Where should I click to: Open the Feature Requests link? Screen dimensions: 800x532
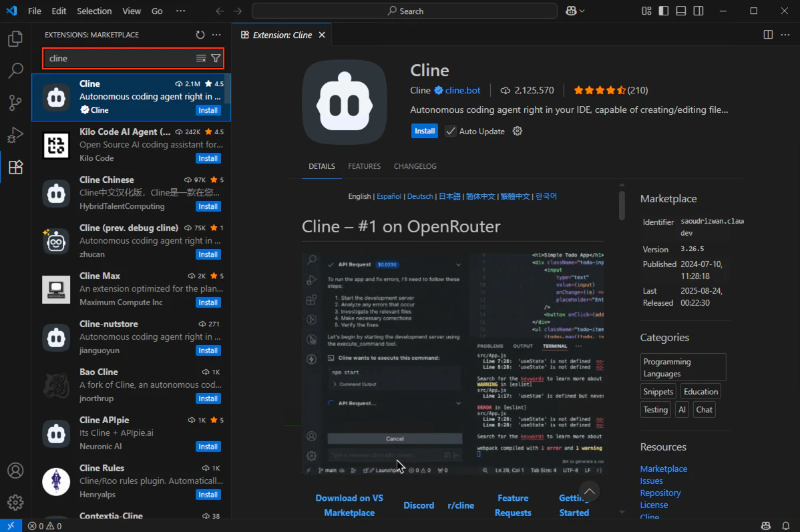click(513, 505)
